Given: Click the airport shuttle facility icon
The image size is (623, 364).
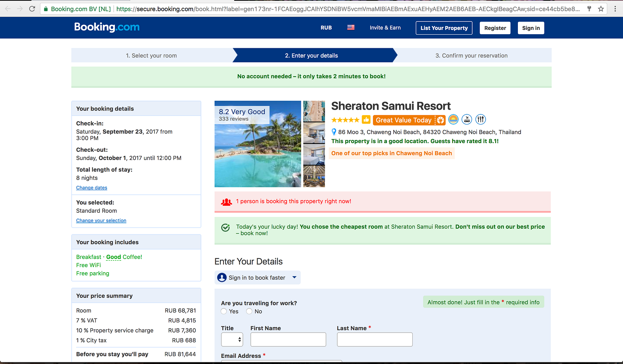Looking at the screenshot, I should 467,119.
